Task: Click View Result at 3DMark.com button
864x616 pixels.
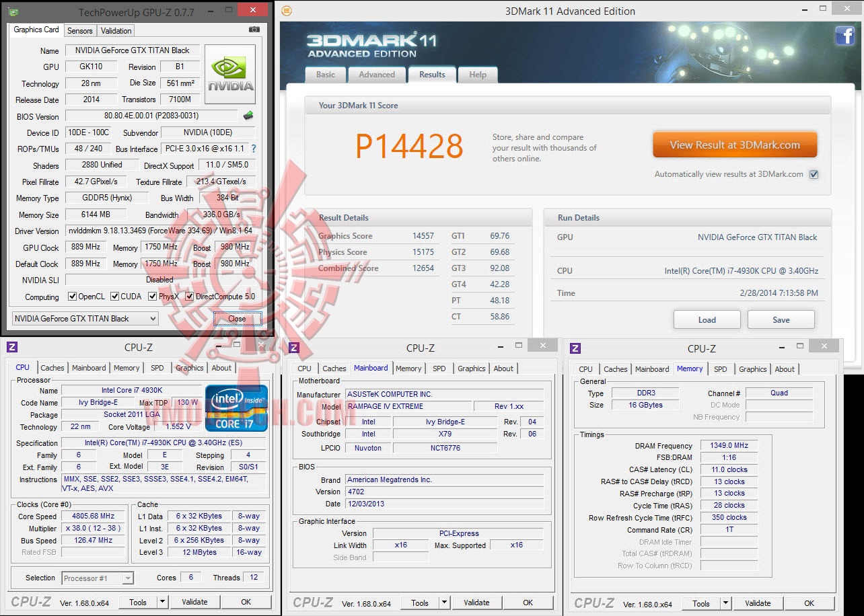Action: coord(735,145)
